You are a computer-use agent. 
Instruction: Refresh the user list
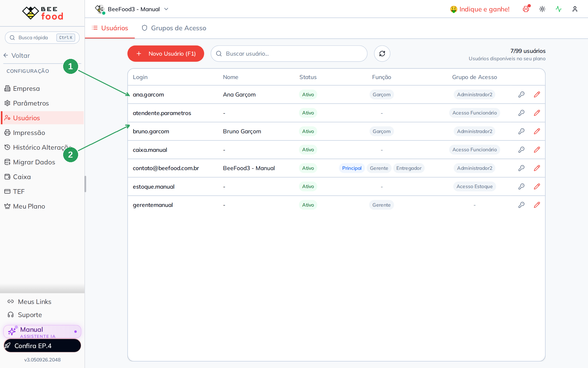[x=382, y=54]
